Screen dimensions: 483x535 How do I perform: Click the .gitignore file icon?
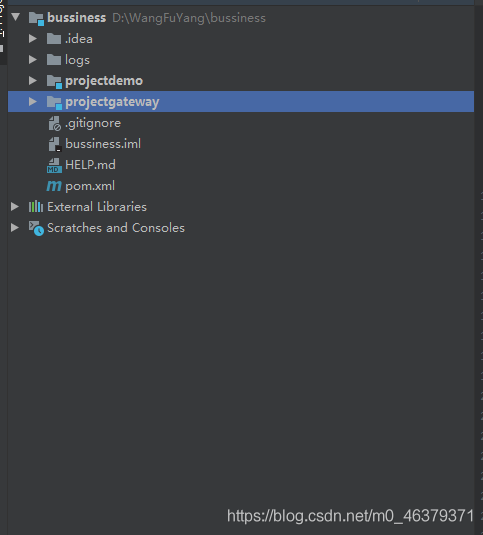tap(54, 123)
